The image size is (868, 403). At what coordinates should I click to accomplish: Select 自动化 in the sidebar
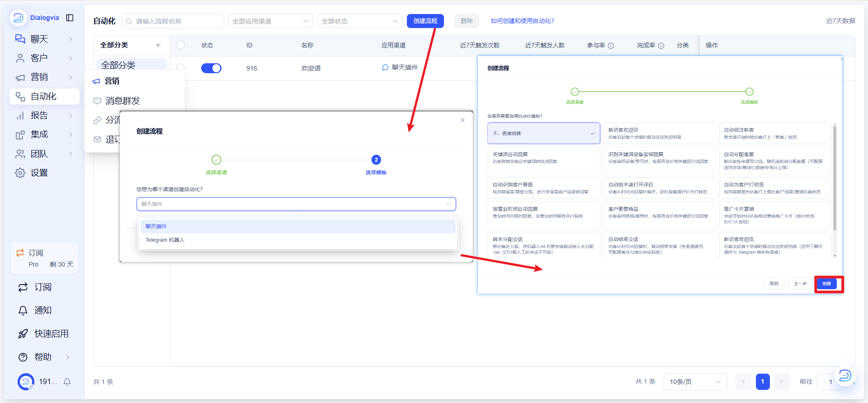click(44, 96)
